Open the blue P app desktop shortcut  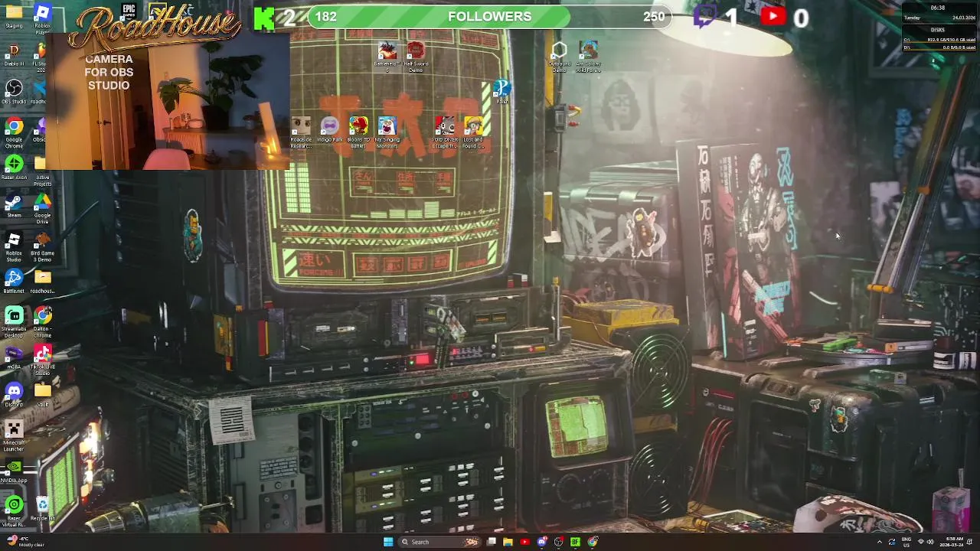[x=501, y=92]
